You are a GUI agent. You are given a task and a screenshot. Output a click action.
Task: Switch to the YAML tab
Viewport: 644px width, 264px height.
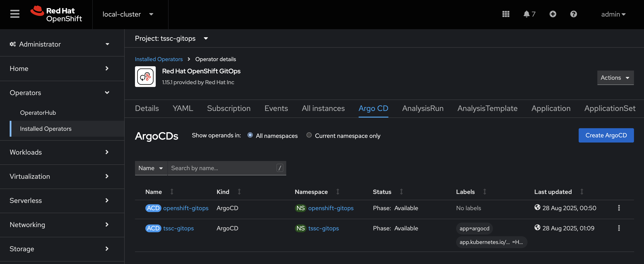[x=183, y=108]
